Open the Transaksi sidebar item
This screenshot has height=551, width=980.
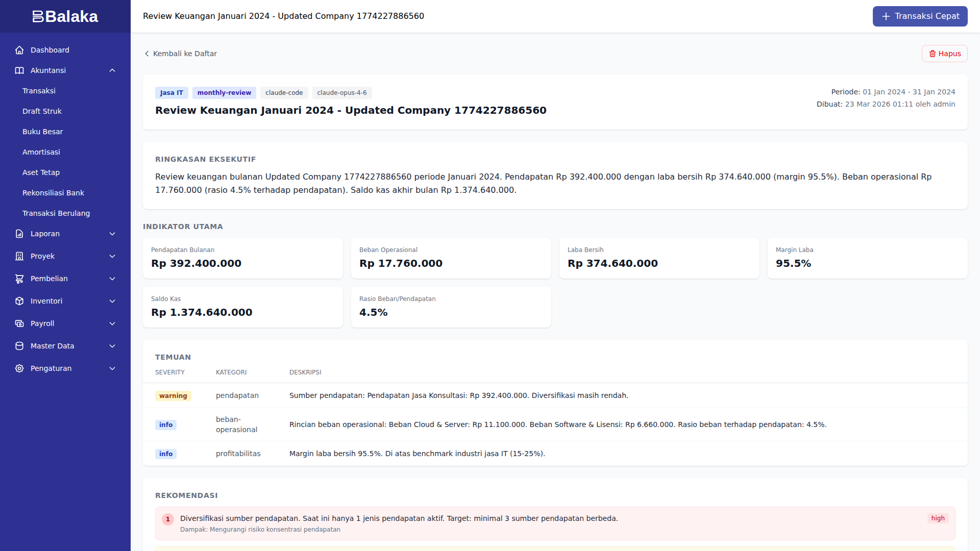[39, 91]
